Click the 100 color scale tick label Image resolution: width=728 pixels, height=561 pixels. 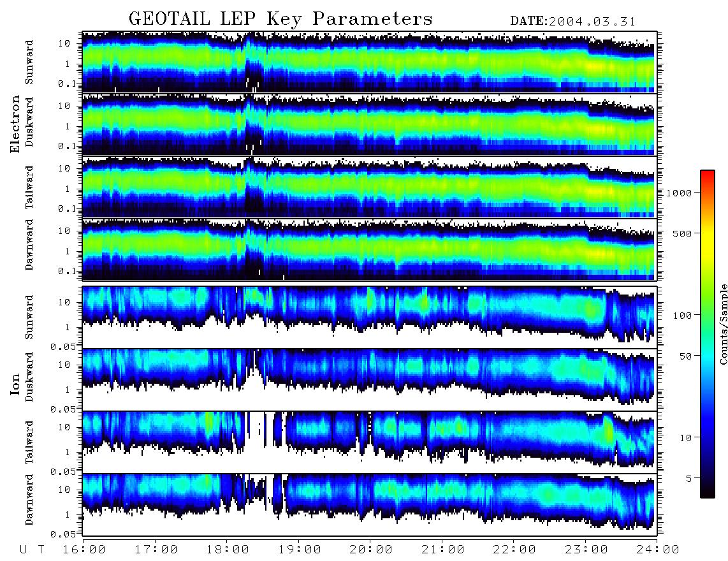click(682, 316)
